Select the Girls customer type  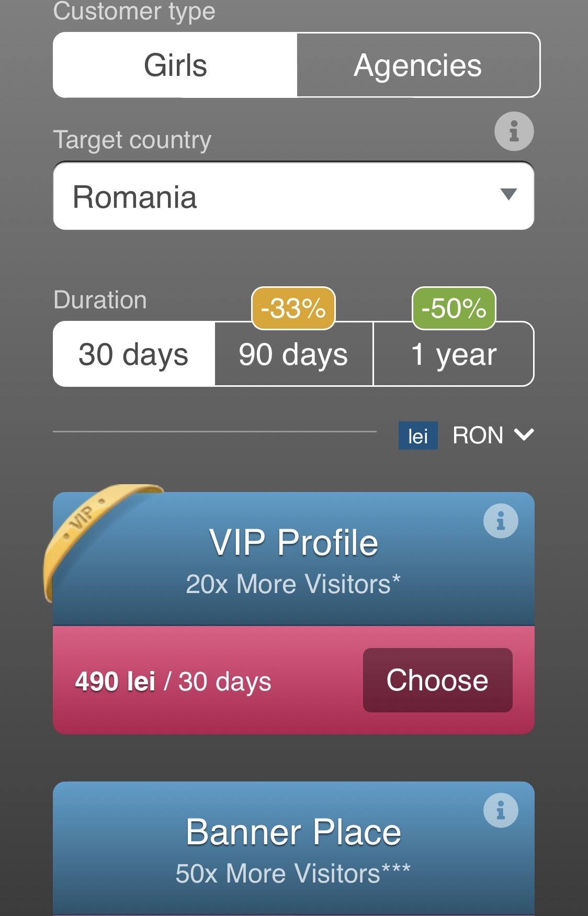coord(175,65)
